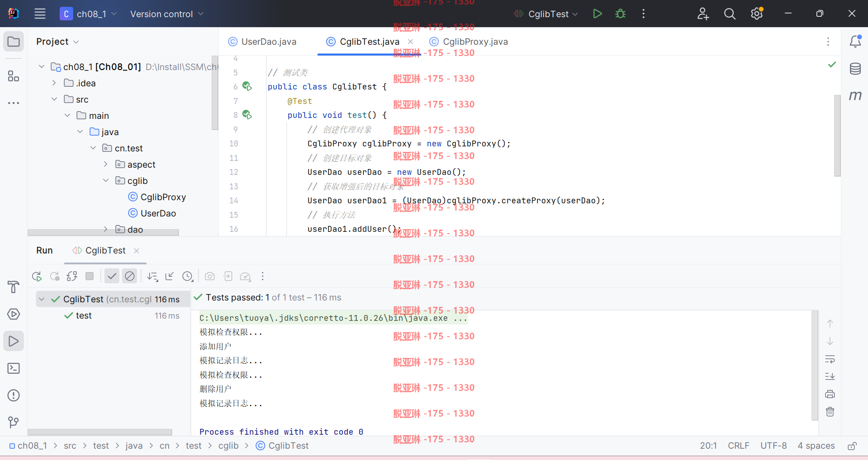Toggle file read-only lock in status bar
This screenshot has width=868, height=460.
pyautogui.click(x=852, y=446)
